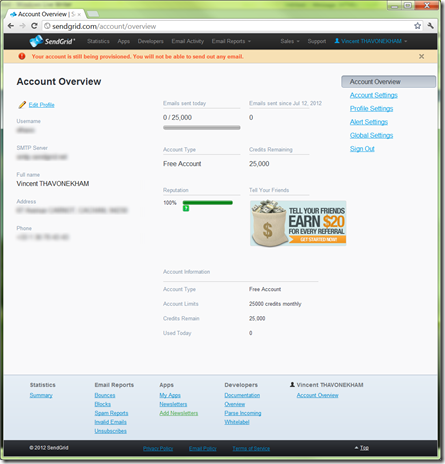Expand the Vincent THAVONEKHAM user dropdown
The height and width of the screenshot is (464, 445).
[x=371, y=41]
